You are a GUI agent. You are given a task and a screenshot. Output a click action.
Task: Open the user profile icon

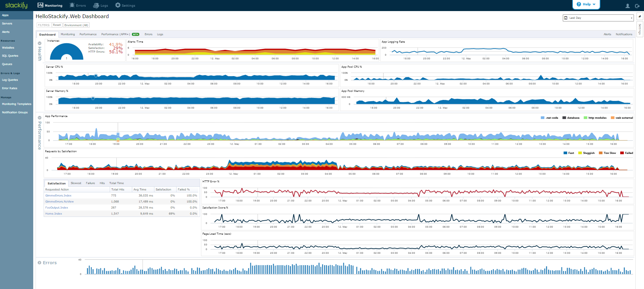(628, 6)
